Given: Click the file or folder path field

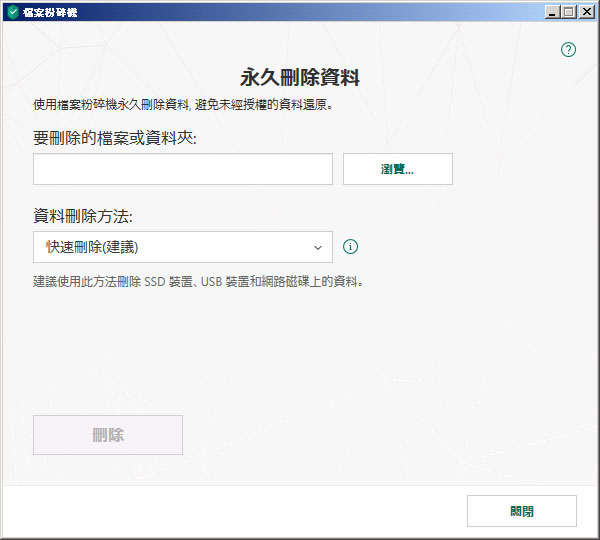Looking at the screenshot, I should tap(183, 169).
